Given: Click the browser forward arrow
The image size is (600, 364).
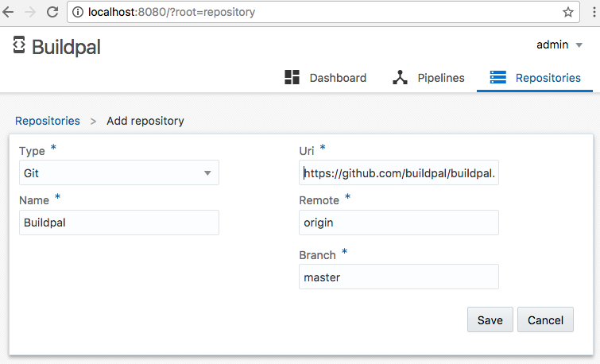Looking at the screenshot, I should coord(32,13).
